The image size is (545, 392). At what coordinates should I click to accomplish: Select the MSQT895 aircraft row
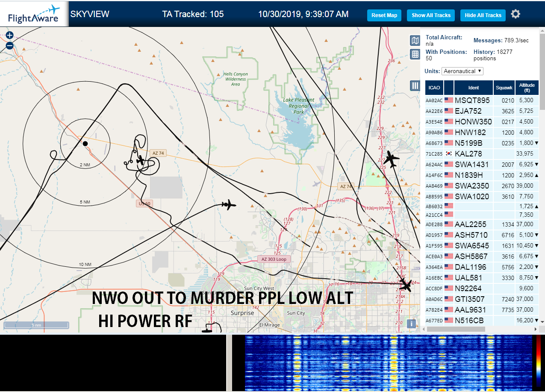click(x=482, y=100)
